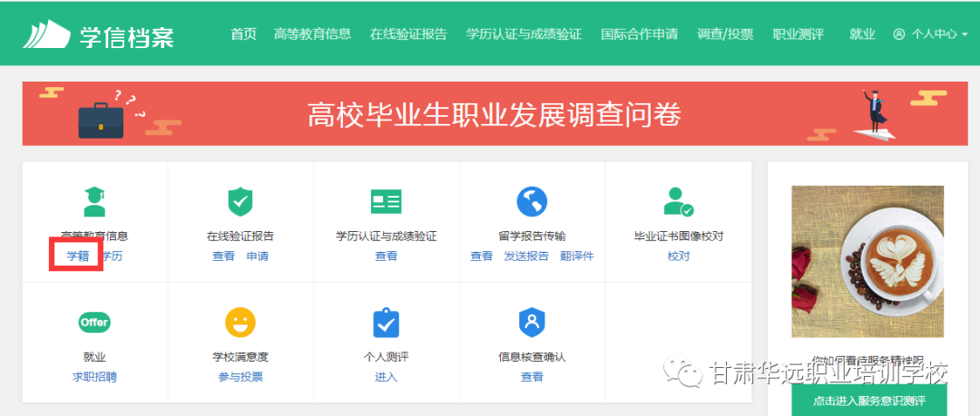Click the 在线验证报告 green shield icon
This screenshot has width=980, height=416.
240,201
